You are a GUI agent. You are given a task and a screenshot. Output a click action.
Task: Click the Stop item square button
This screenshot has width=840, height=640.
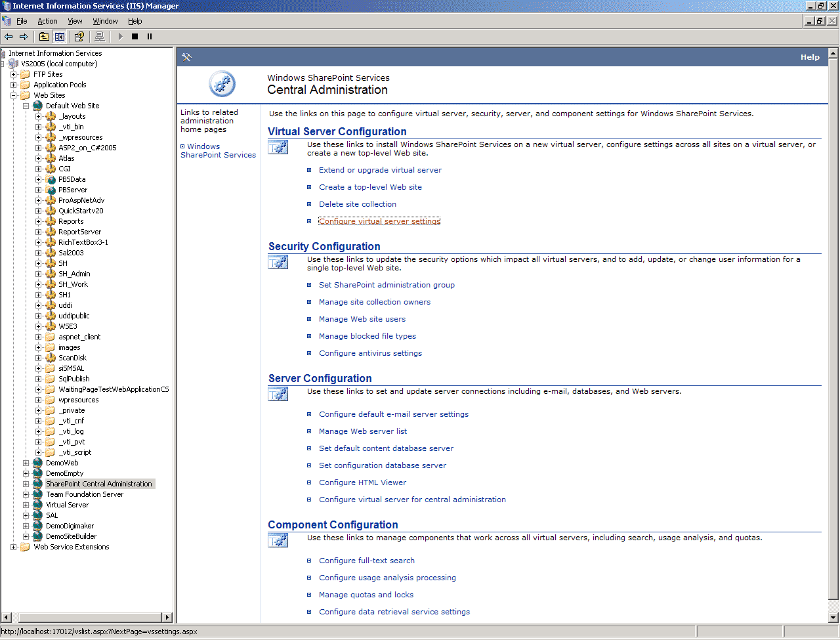(x=135, y=37)
